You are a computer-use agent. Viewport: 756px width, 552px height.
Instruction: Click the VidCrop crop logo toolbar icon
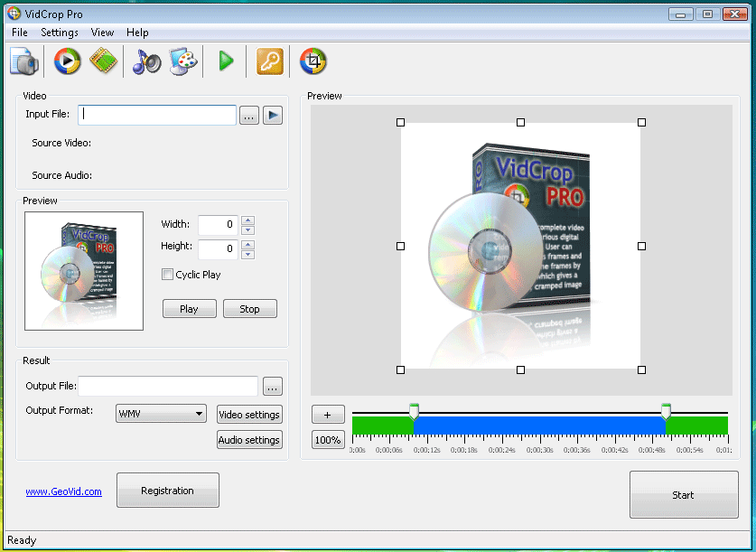tap(313, 61)
